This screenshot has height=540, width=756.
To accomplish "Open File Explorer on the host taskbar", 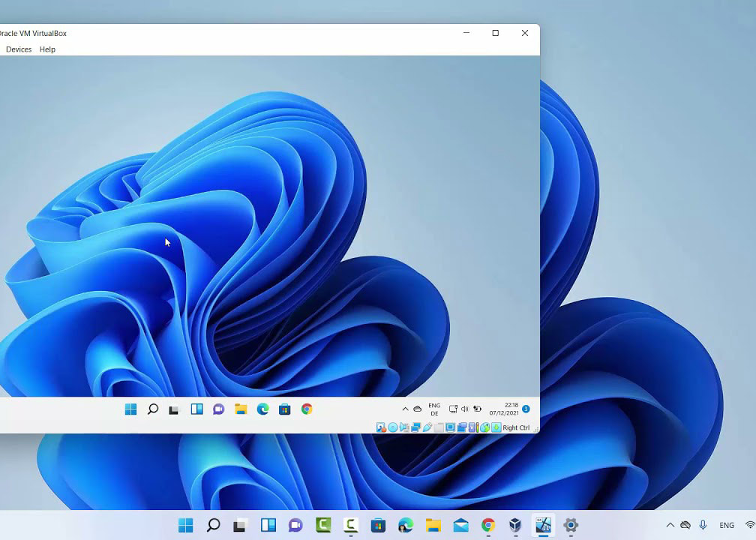I will pos(433,525).
